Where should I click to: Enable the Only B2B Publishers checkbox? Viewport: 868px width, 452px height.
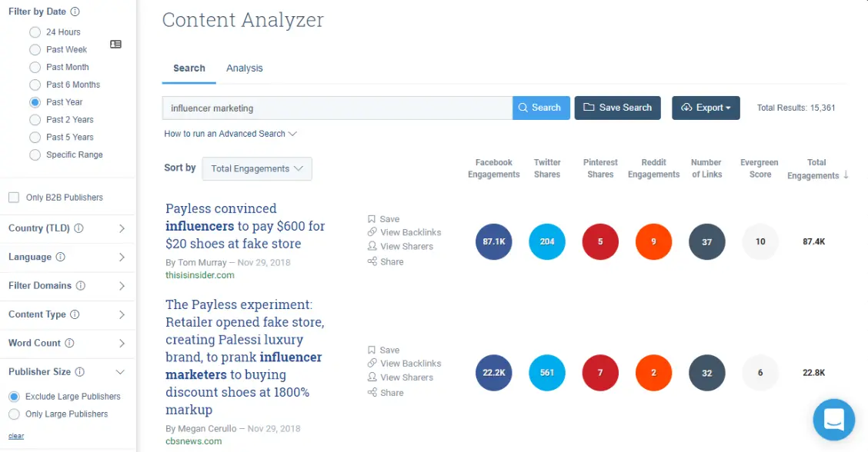pyautogui.click(x=14, y=198)
